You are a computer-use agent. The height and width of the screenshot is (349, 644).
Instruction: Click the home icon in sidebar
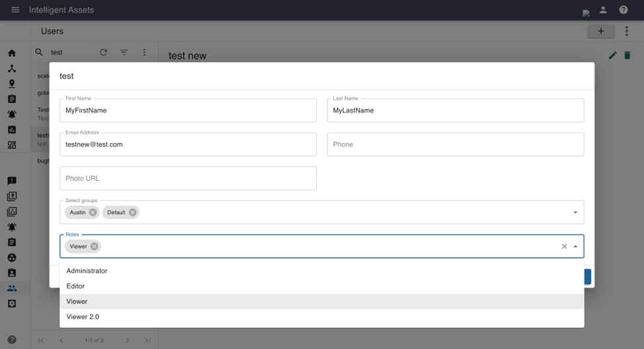12,53
